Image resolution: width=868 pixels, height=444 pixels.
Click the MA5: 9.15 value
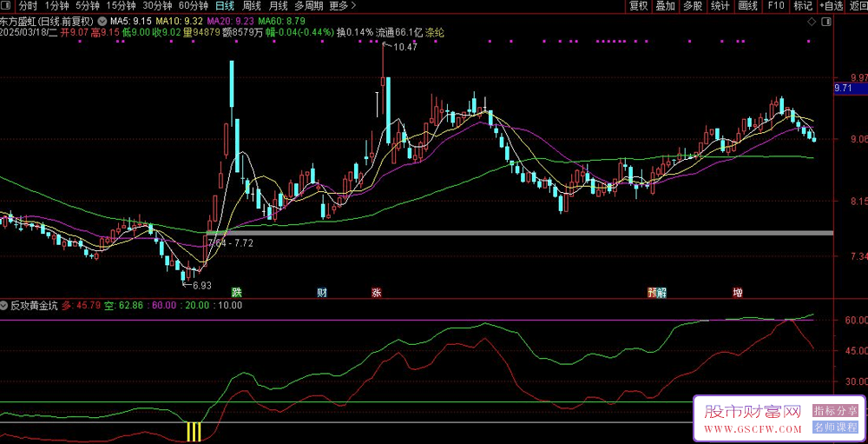point(131,21)
